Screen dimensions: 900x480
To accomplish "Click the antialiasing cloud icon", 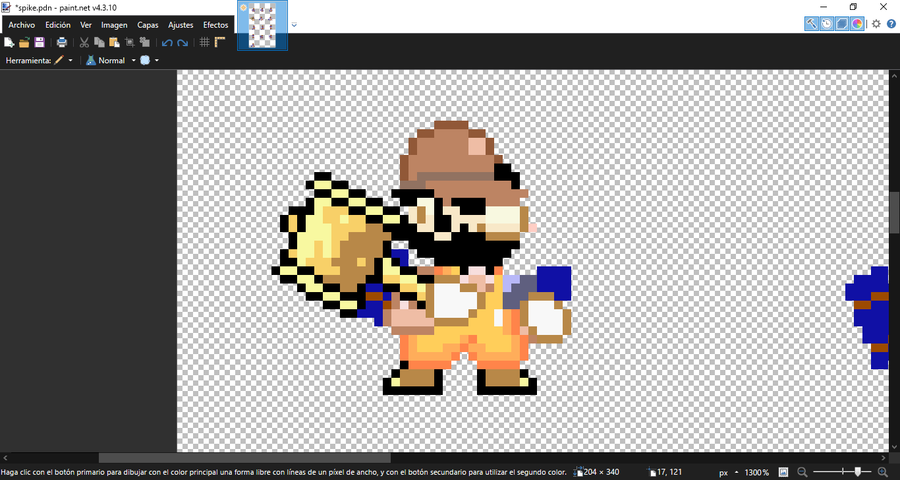I will click(x=145, y=60).
